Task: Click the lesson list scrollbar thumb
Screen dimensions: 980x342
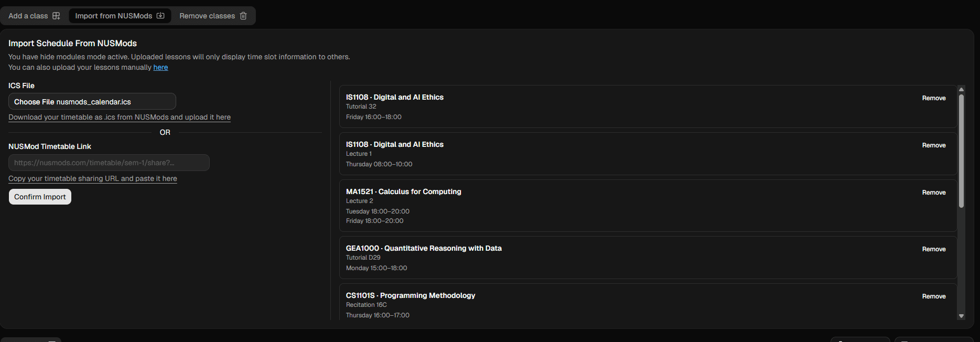Action: [961, 151]
